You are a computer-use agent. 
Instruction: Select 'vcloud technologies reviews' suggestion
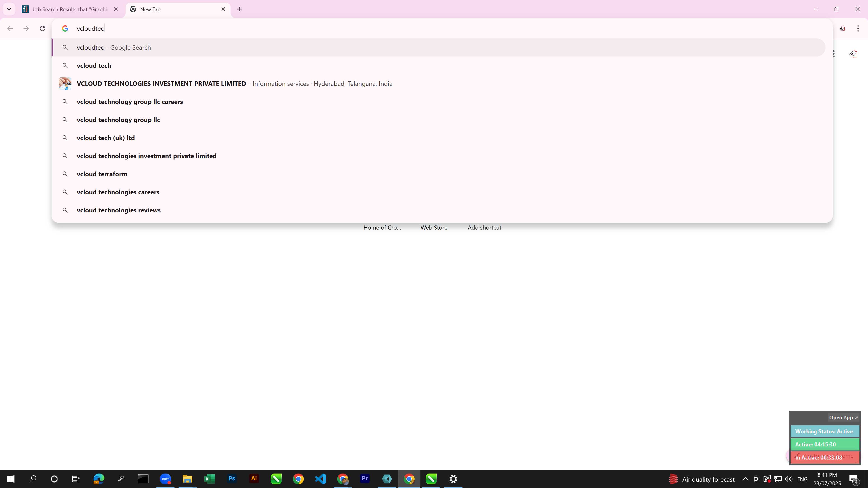pyautogui.click(x=438, y=210)
